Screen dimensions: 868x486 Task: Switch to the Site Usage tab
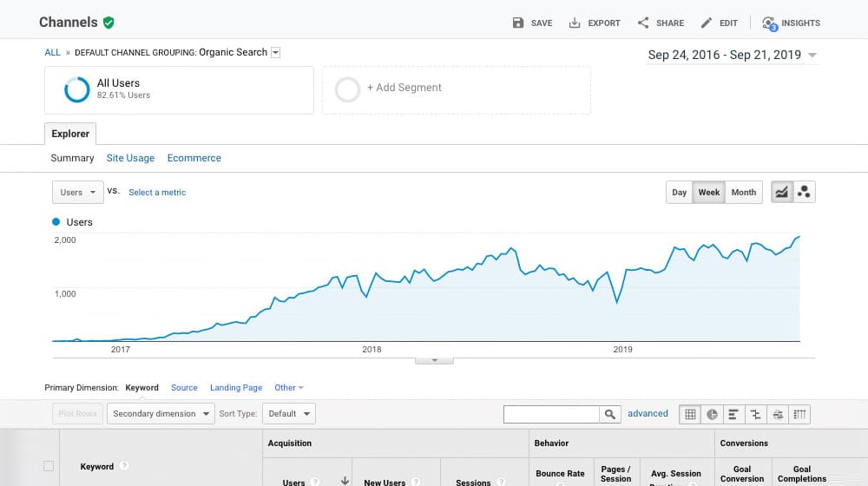(x=130, y=158)
